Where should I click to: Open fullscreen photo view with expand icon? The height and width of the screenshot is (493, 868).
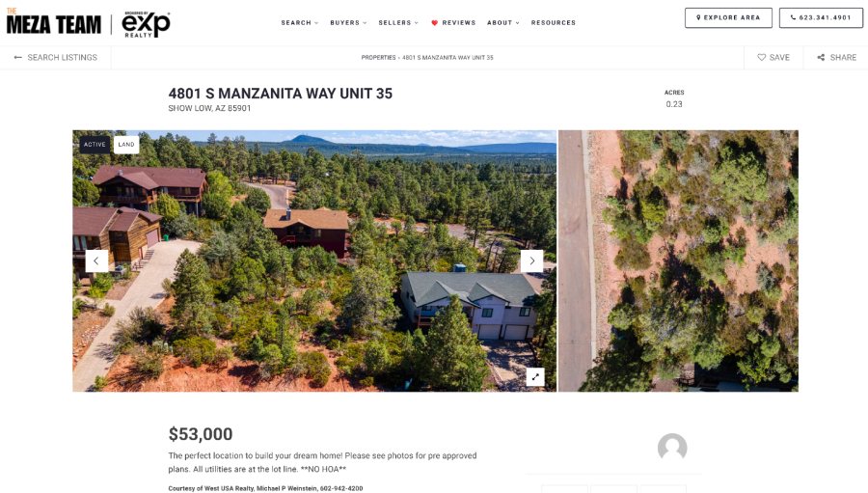click(x=535, y=376)
